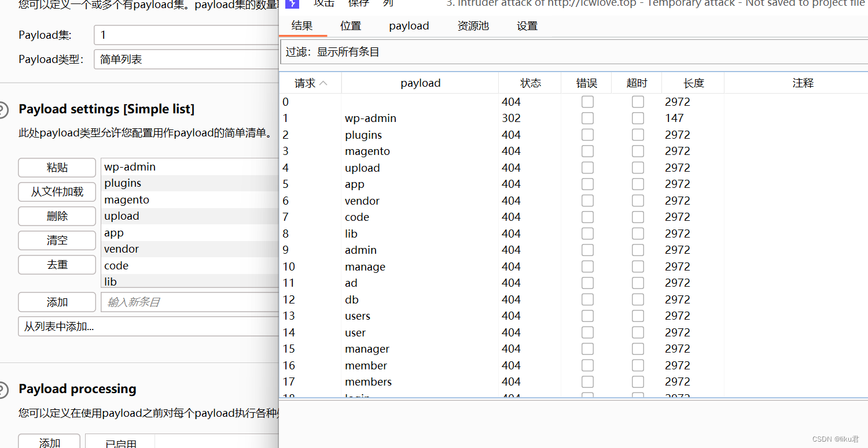The height and width of the screenshot is (448, 868).
Task: Click the 去重 button
Action: [57, 265]
